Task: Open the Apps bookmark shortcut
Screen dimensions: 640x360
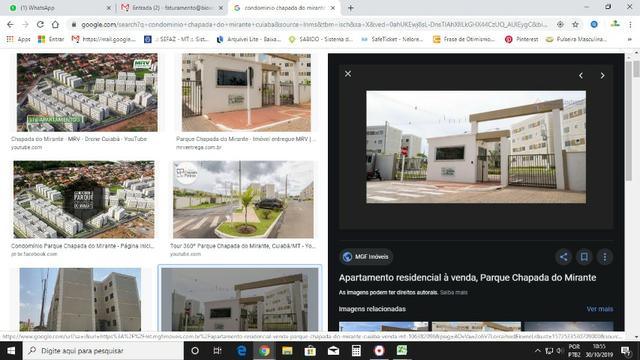Action: tap(18, 39)
